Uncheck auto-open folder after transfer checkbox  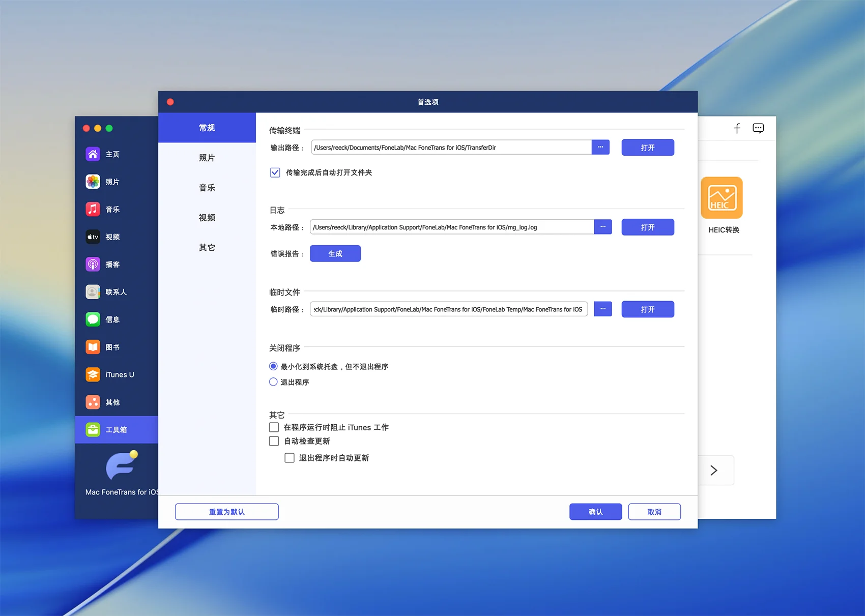[275, 172]
